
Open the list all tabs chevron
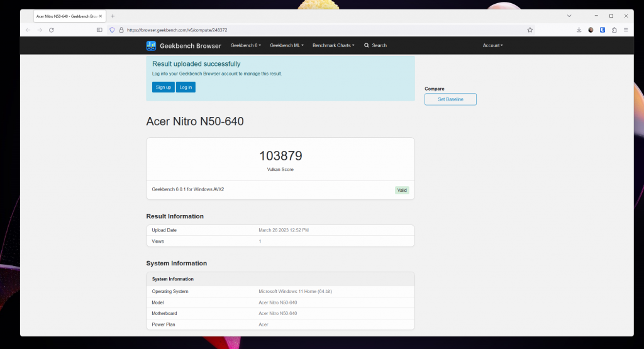click(x=569, y=16)
